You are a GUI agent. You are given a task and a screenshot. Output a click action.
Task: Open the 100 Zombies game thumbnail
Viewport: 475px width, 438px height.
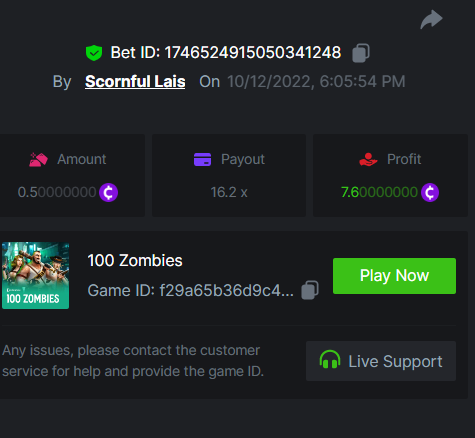36,275
